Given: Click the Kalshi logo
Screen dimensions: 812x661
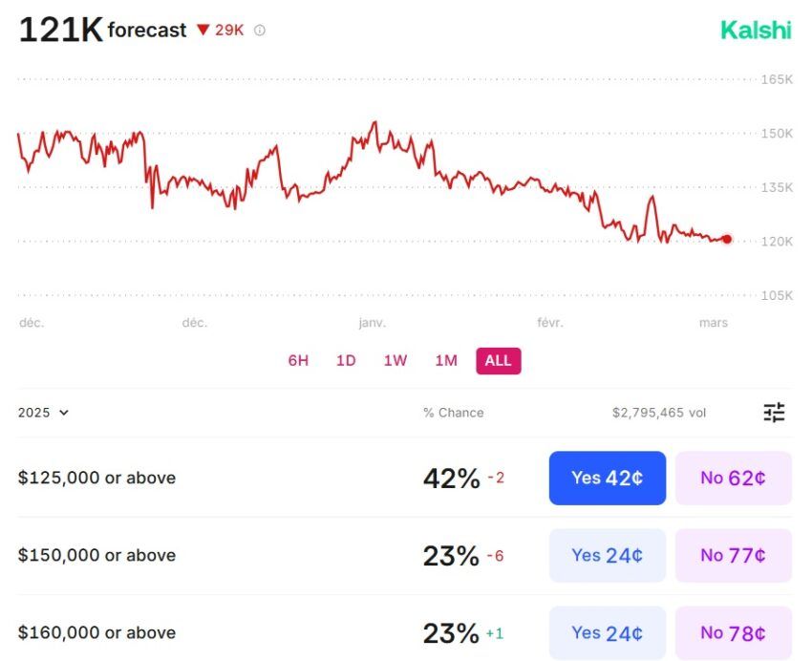Looking at the screenshot, I should (x=756, y=30).
